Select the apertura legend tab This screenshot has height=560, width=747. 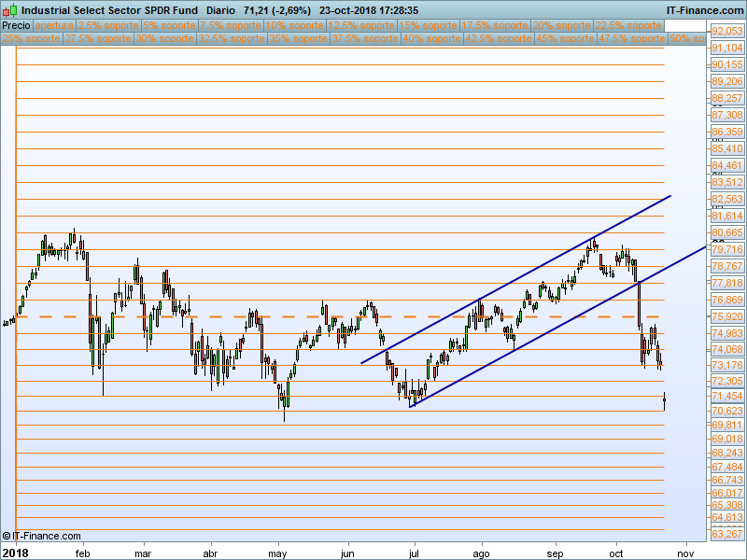coord(54,25)
